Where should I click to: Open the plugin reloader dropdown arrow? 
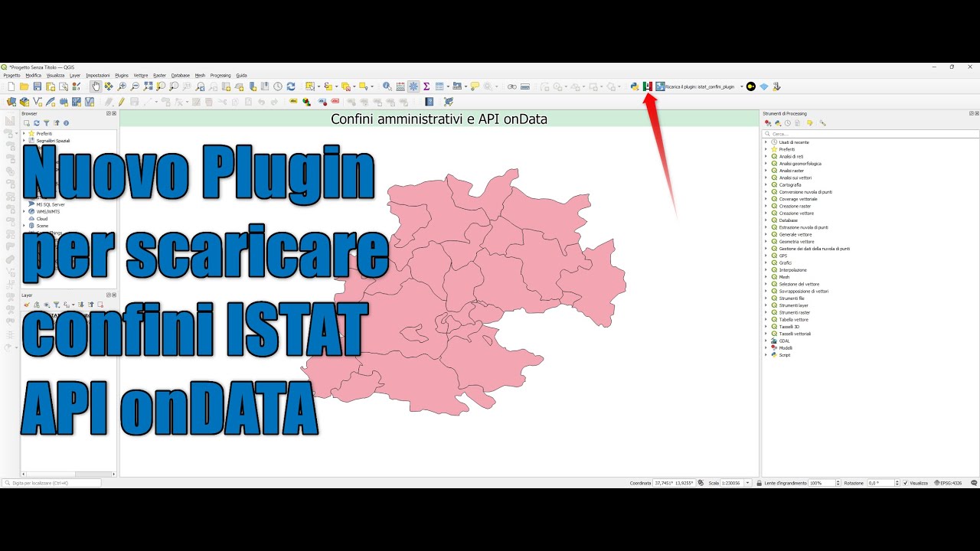742,86
